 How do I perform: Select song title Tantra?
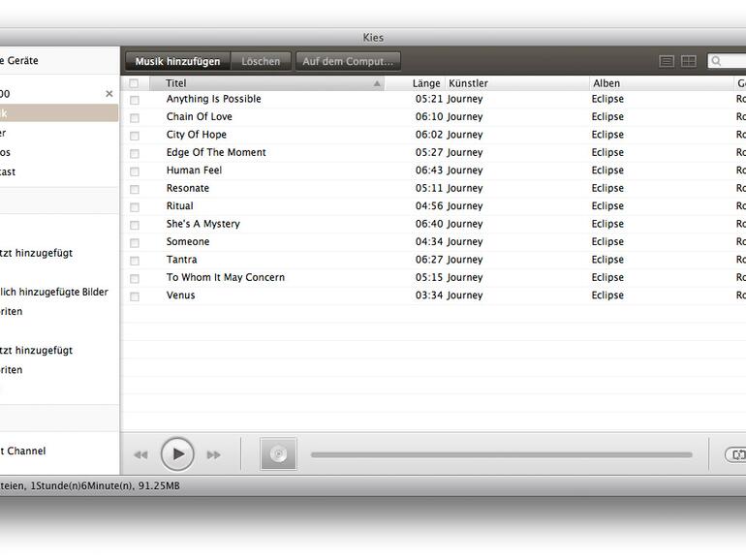click(182, 260)
